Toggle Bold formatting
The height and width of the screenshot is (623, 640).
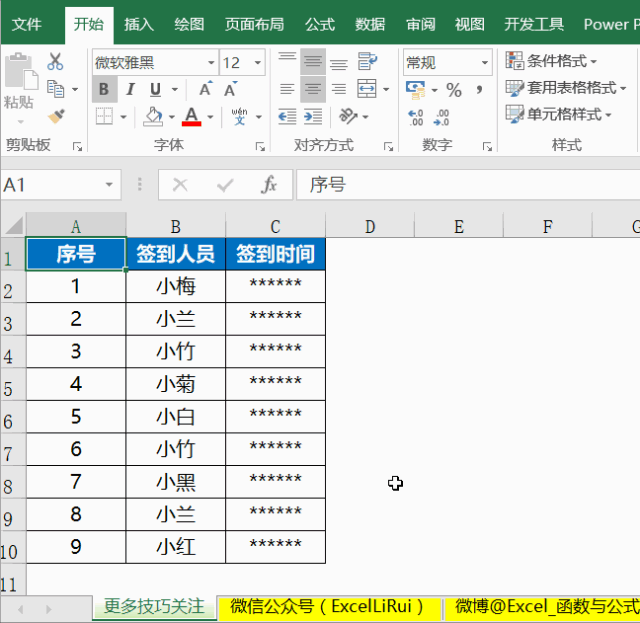[104, 89]
